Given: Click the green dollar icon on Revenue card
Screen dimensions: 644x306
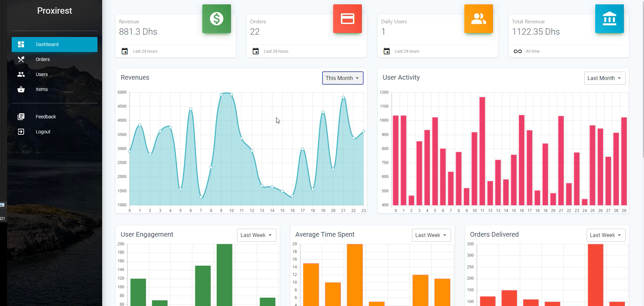Looking at the screenshot, I should pyautogui.click(x=216, y=19).
